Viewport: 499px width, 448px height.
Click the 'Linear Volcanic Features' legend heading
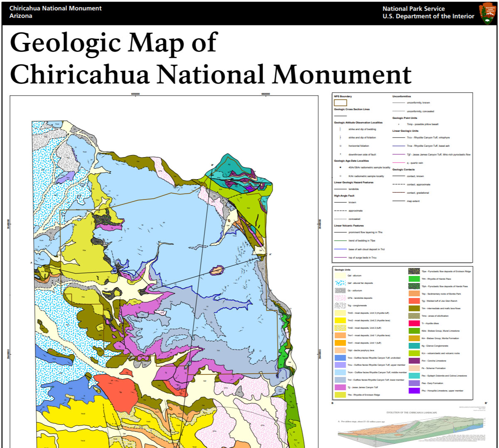click(x=349, y=226)
